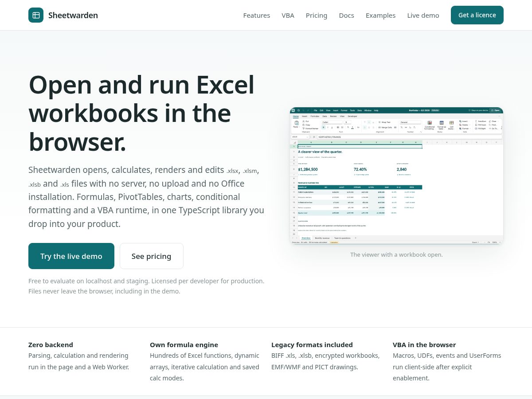Click 'Files never leave the browser' note
Screen dimensions: 532x399
pos(104,291)
